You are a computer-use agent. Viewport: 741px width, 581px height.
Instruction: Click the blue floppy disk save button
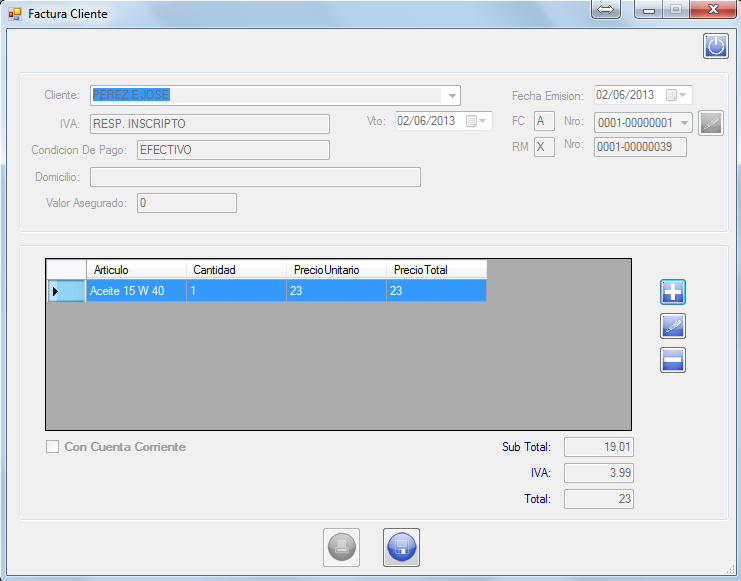401,547
